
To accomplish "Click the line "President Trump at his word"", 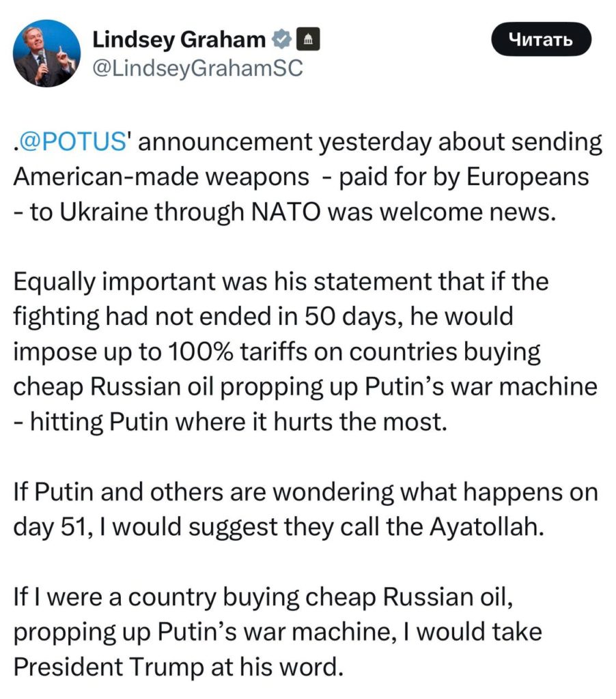I will coord(178,666).
